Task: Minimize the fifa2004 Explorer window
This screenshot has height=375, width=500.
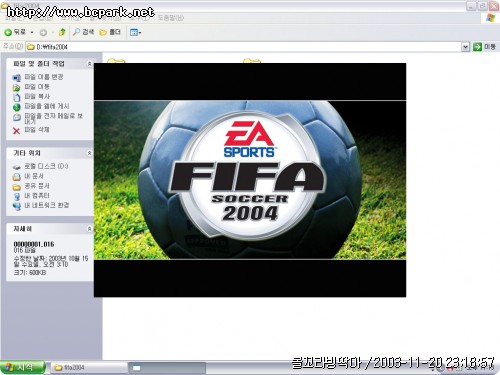Action: (471, 6)
